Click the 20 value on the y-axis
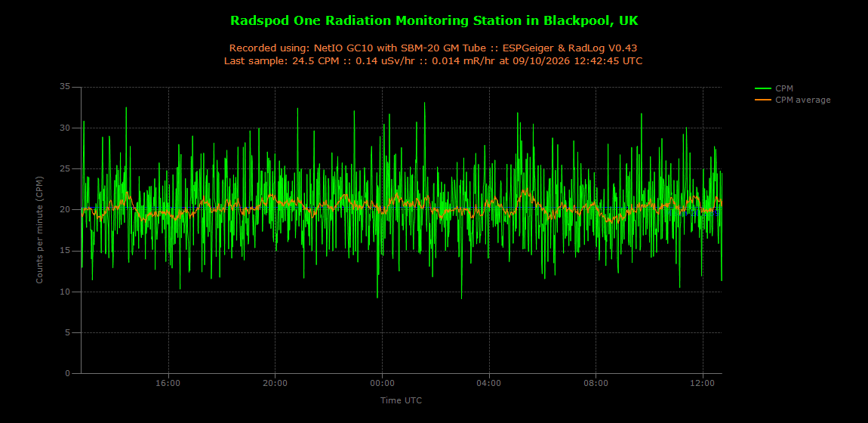Image resolution: width=868 pixels, height=423 pixels. click(66, 210)
